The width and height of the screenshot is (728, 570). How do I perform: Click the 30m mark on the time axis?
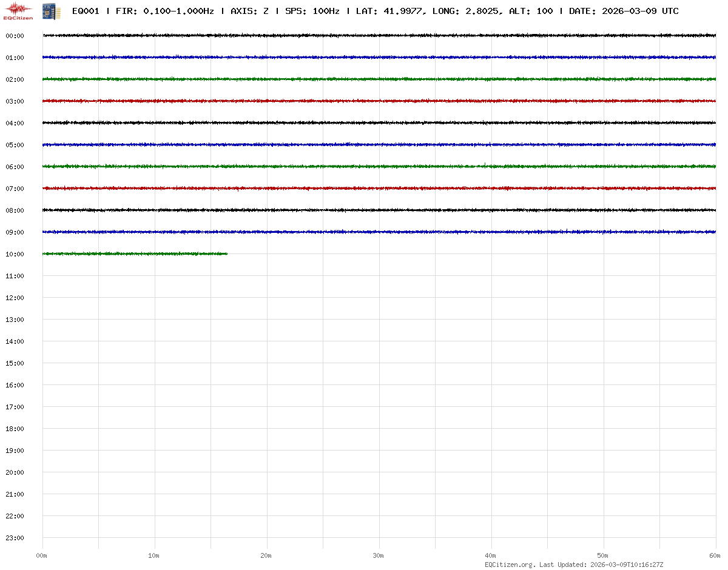tap(379, 555)
